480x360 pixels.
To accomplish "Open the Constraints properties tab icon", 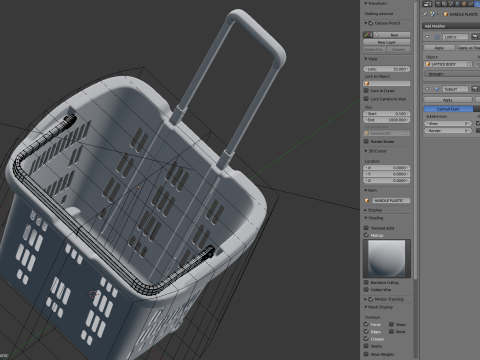I will pyautogui.click(x=470, y=4).
